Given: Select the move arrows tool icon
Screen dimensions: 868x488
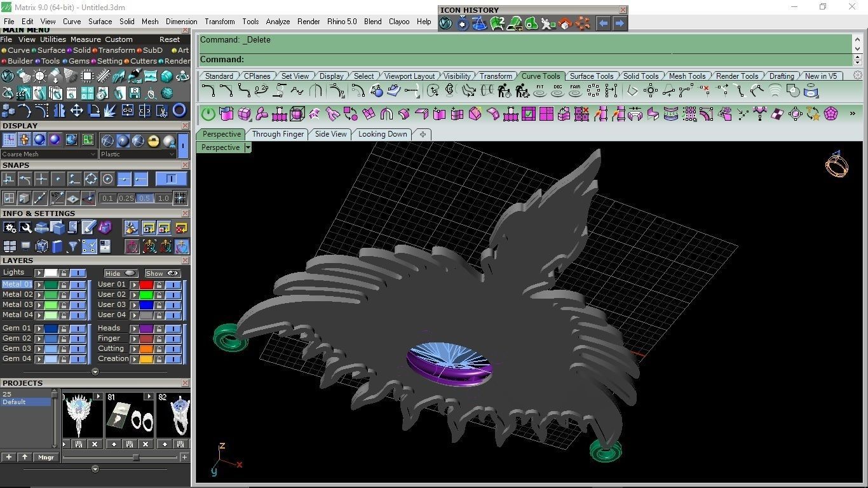Looking at the screenshot, I should (76, 111).
